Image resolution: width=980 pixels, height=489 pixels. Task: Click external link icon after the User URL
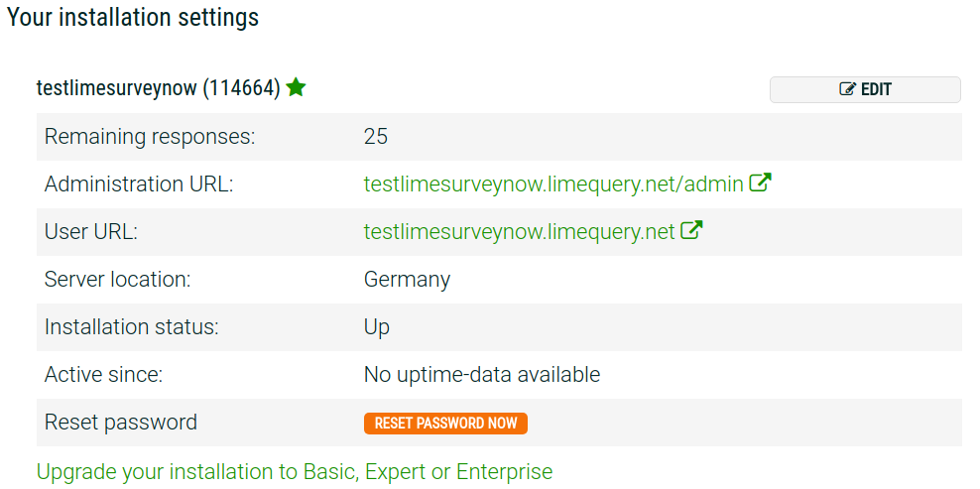point(691,231)
